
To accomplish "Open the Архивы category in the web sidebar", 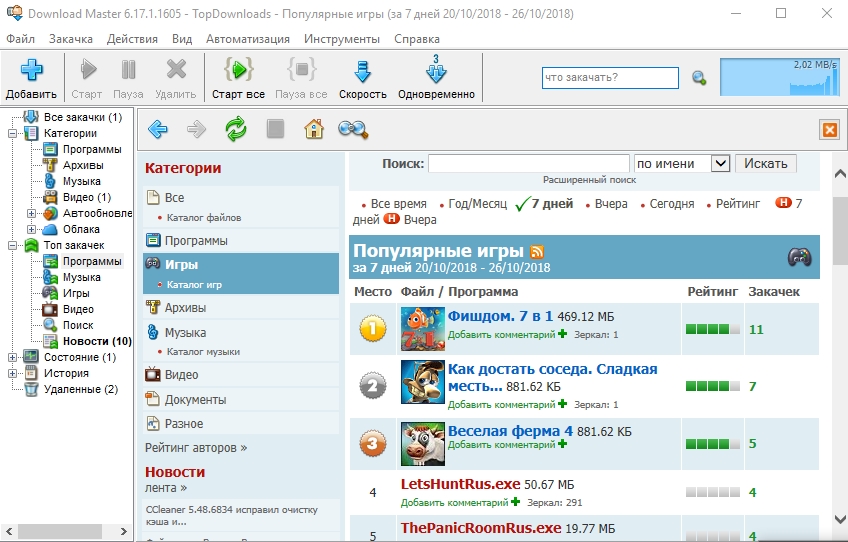I will coord(186,308).
